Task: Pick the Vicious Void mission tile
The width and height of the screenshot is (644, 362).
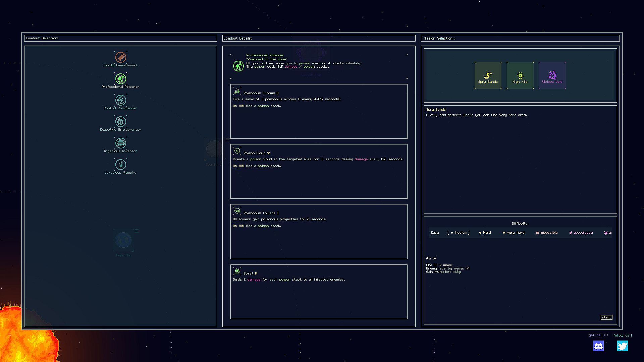Action: click(x=552, y=75)
